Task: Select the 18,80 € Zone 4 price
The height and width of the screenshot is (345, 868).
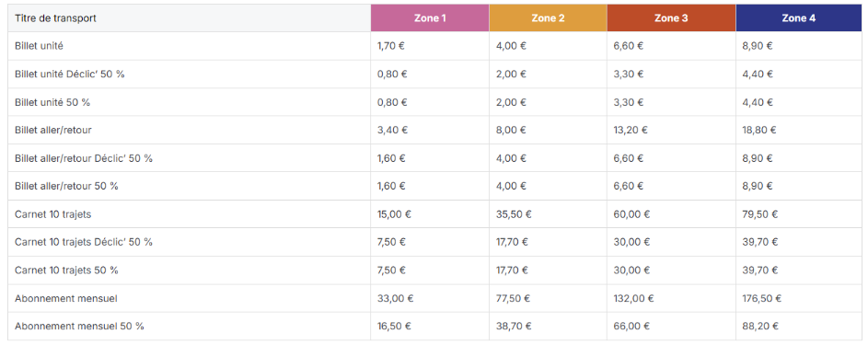Action: pyautogui.click(x=759, y=130)
